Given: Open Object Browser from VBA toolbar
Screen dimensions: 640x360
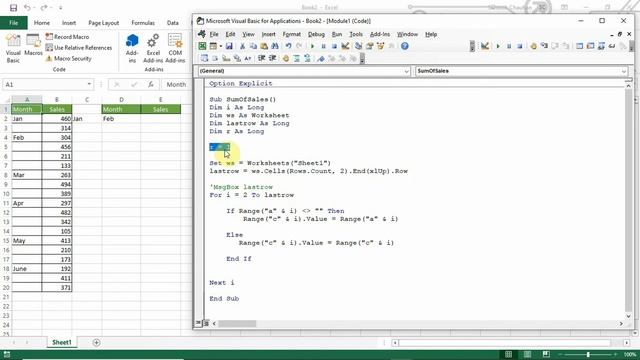Looking at the screenshot, I should tap(380, 46).
